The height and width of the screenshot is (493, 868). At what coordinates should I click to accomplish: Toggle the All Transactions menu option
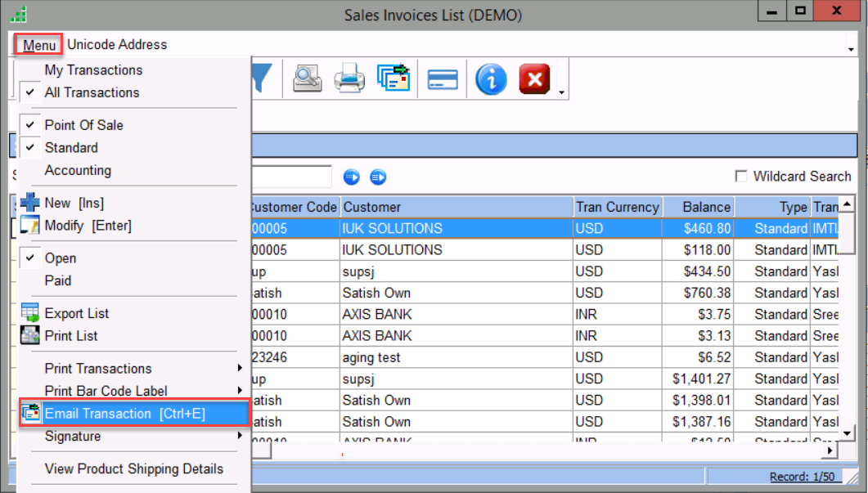coord(92,92)
